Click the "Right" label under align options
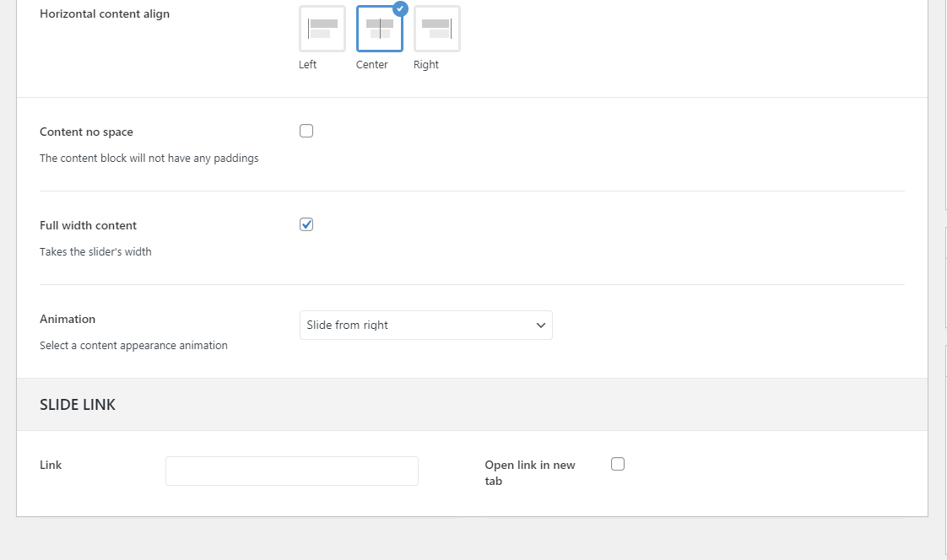Viewport: 947px width, 560px height. (426, 65)
